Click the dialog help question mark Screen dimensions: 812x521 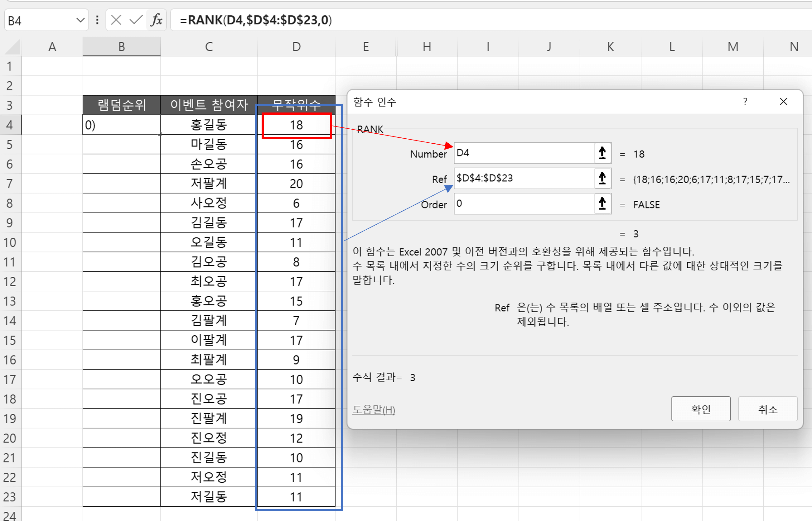coord(745,102)
